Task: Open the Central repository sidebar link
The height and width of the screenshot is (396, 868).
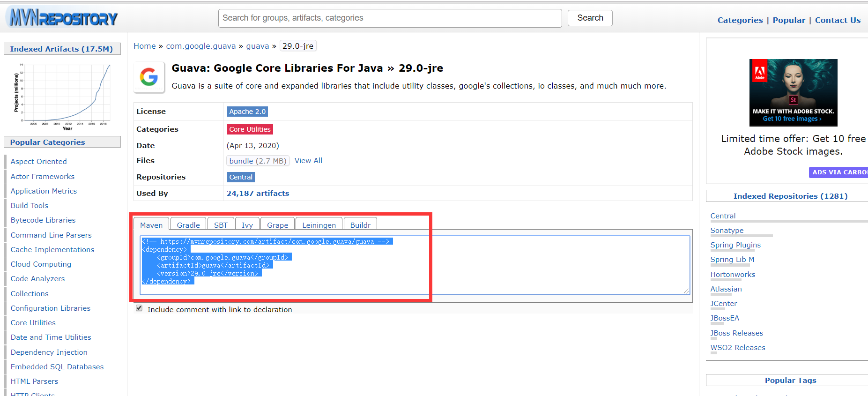Action: [723, 216]
